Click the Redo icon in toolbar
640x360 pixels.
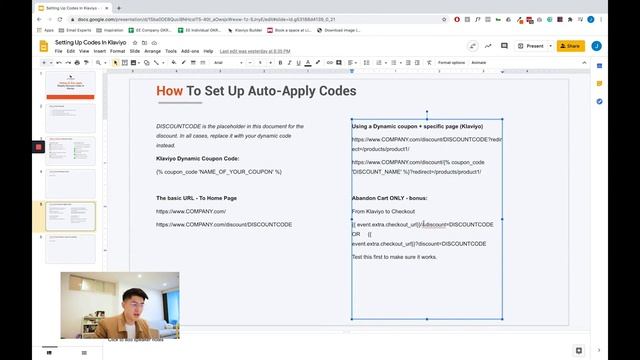(x=68, y=62)
